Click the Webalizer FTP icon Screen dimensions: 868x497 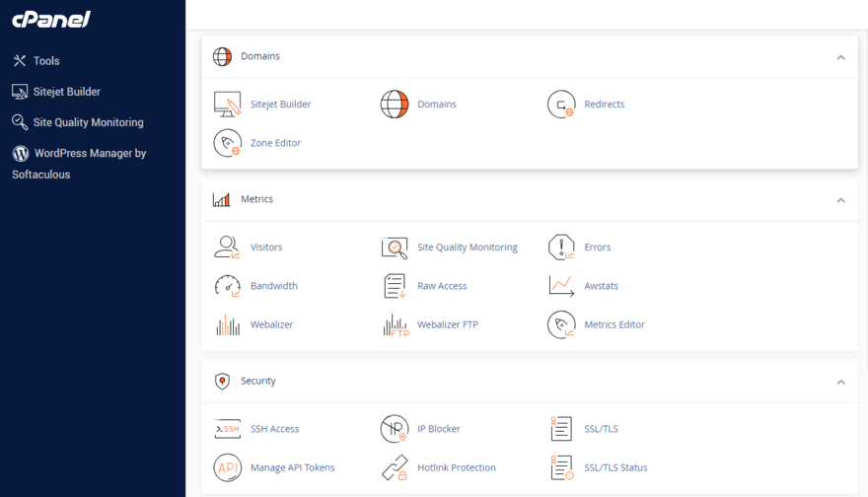[396, 325]
